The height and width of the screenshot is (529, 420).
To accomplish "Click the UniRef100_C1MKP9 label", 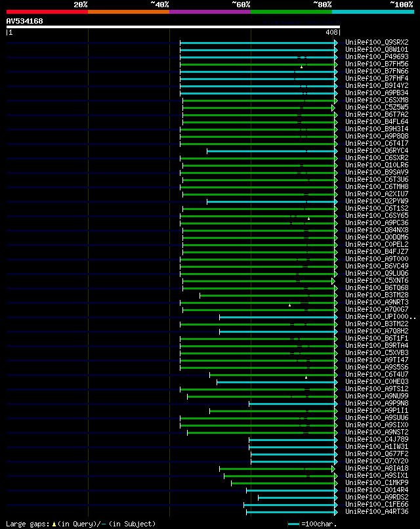I will 377,483.
